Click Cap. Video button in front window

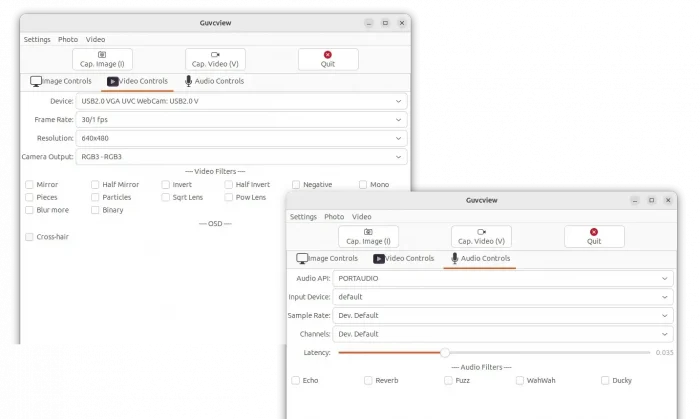pos(481,236)
